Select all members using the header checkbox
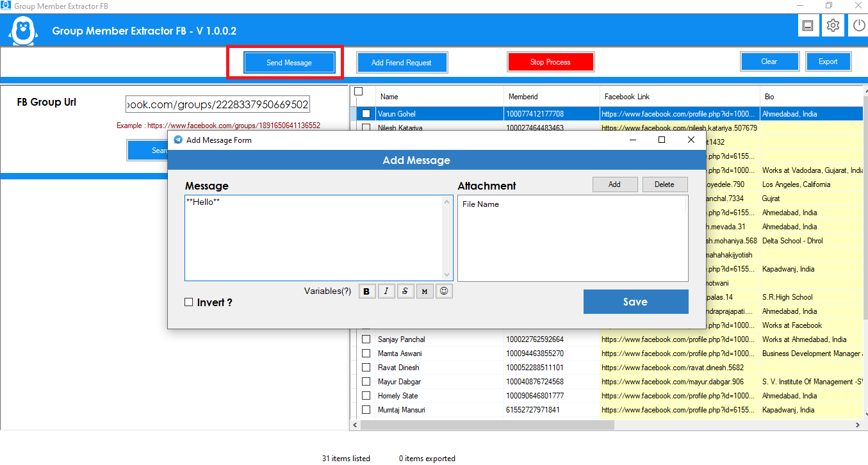Viewport: 868px width, 465px height. click(357, 90)
